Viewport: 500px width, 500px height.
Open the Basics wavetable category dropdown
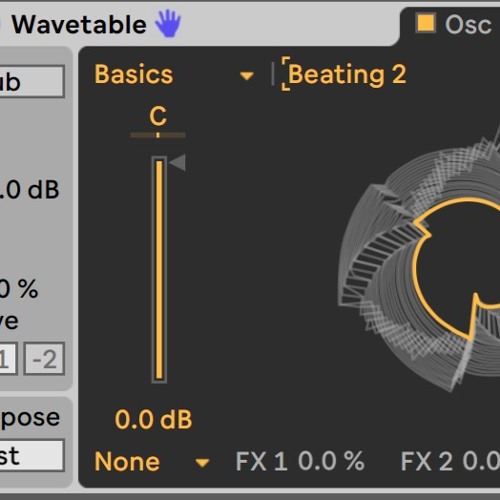pos(174,74)
